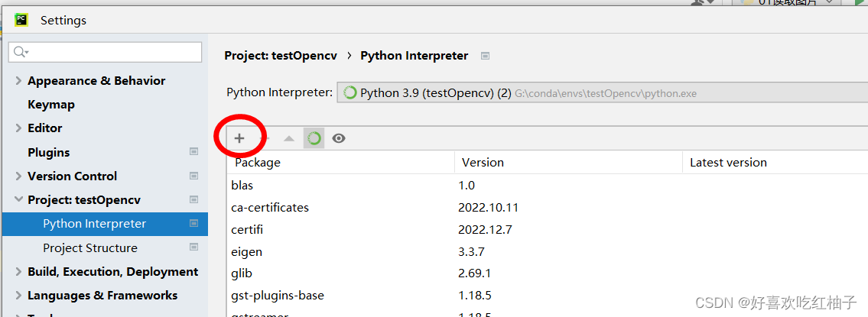This screenshot has height=317, width=868.
Task: Click version 2.69.1 cell
Action: coord(474,273)
